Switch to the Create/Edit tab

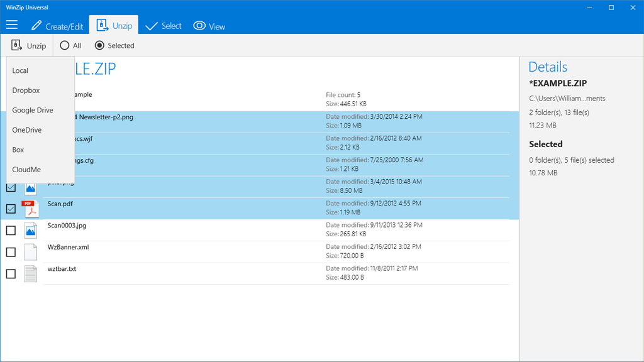click(x=57, y=26)
